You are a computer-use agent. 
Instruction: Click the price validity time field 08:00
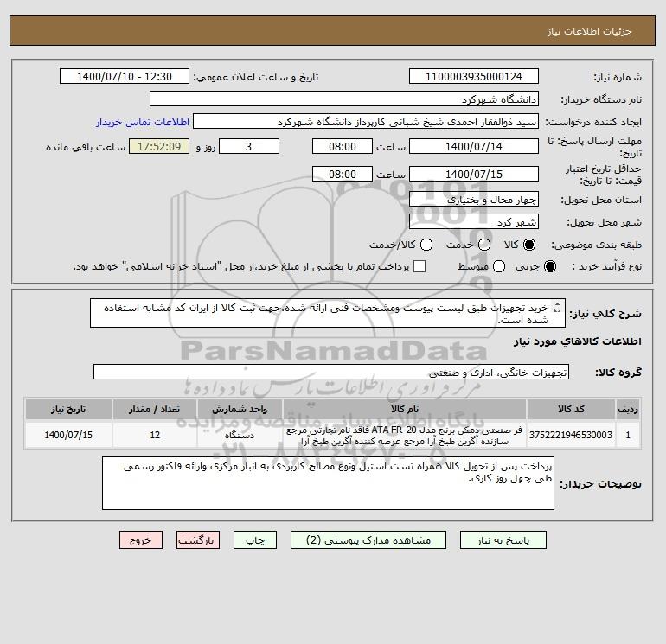(x=343, y=174)
